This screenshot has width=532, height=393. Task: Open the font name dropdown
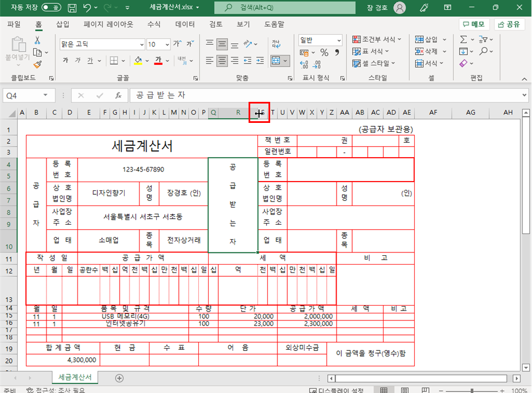[142, 44]
